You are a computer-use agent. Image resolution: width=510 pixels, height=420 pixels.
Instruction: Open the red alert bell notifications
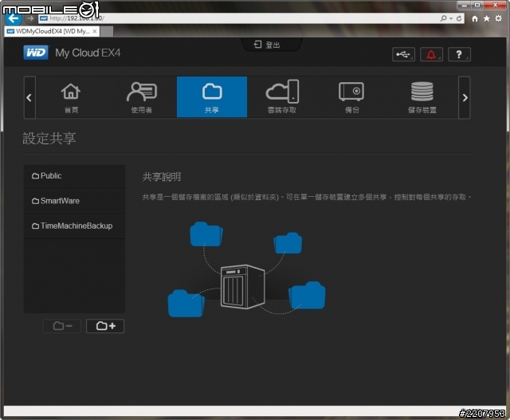[431, 54]
